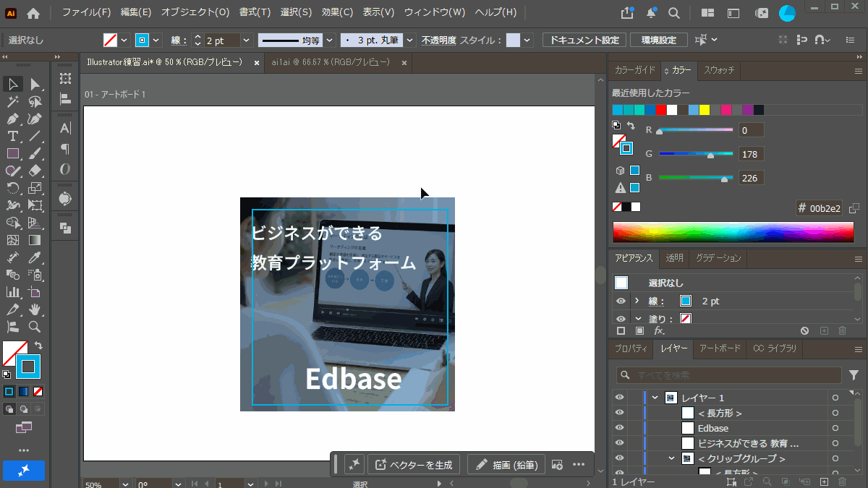Open the 3 pt. 丸筆 brush dropdown
The width and height of the screenshot is (868, 488).
point(410,40)
